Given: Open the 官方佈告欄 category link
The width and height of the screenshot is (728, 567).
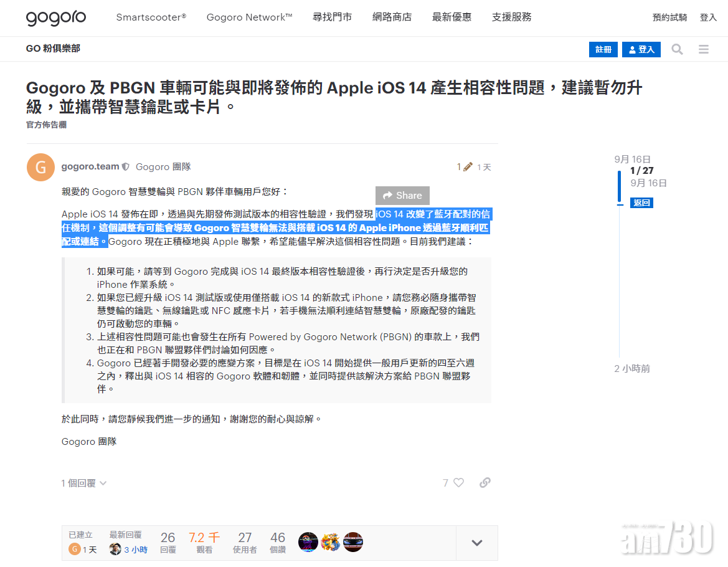Looking at the screenshot, I should 46,125.
